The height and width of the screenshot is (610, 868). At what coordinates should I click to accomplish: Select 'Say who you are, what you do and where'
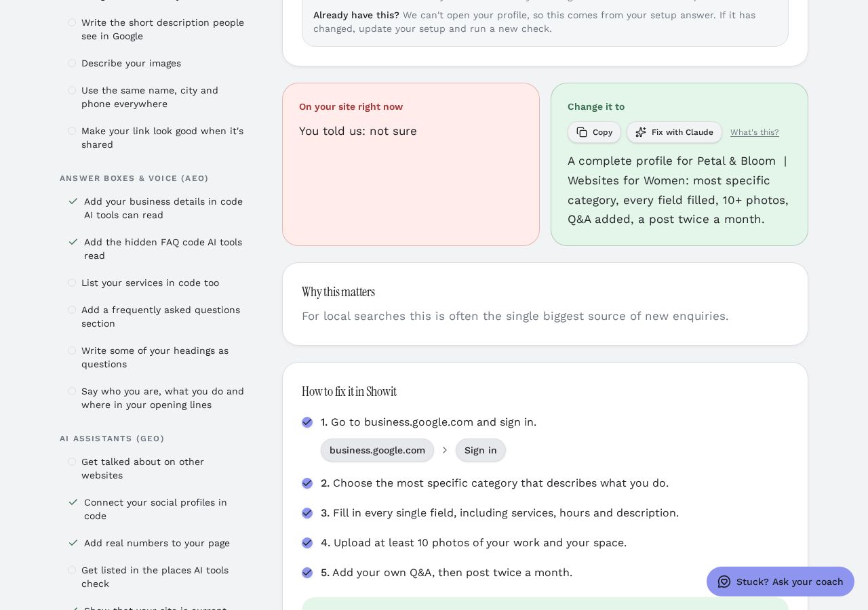click(x=163, y=398)
